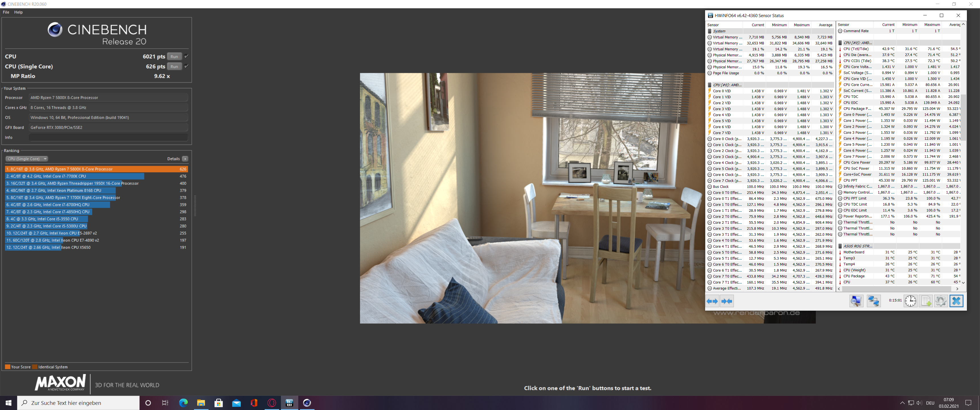Click HWiNFO collapse columns arrows icon
The image size is (980, 410).
pos(727,301)
